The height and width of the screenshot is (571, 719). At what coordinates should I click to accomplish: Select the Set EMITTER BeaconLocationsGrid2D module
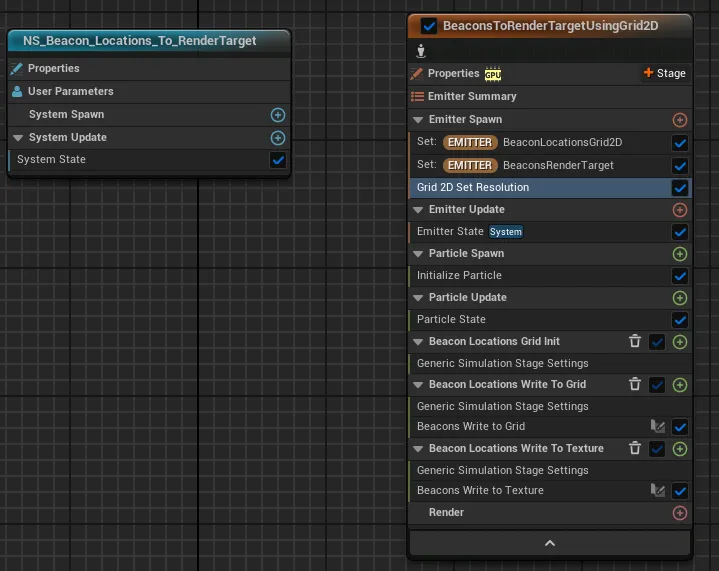(x=550, y=142)
